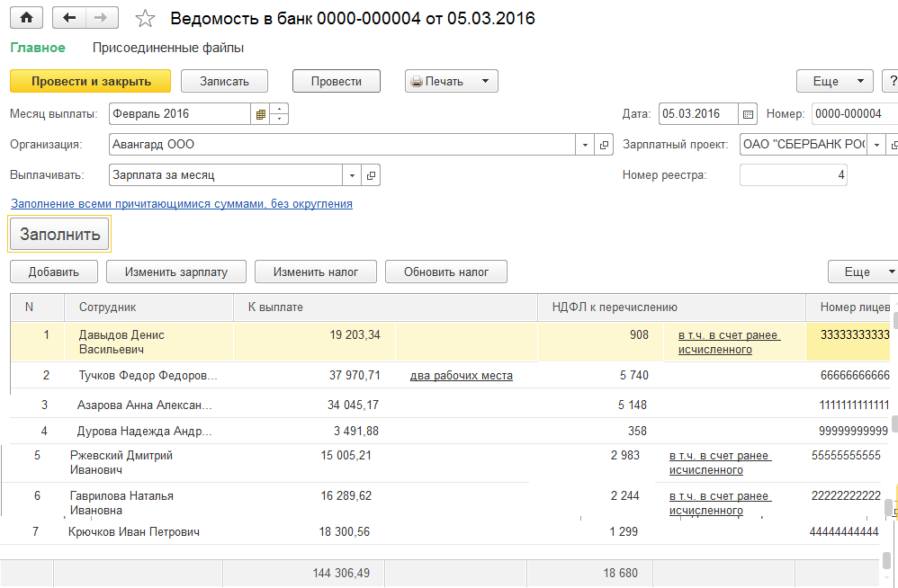The width and height of the screenshot is (898, 588).
Task: Expand the Зарплатный проект dropdown
Action: pos(876,145)
